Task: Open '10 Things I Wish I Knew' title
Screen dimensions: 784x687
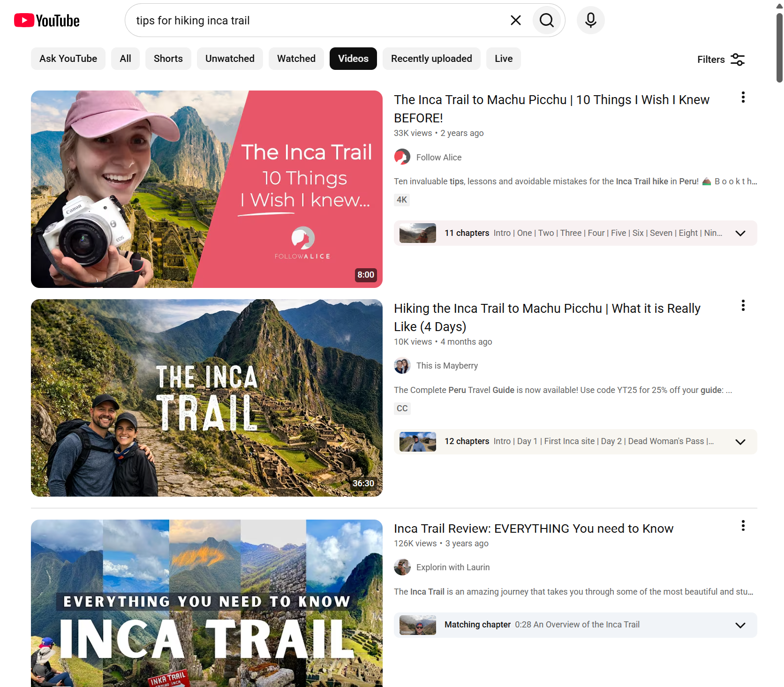Action: (551, 109)
